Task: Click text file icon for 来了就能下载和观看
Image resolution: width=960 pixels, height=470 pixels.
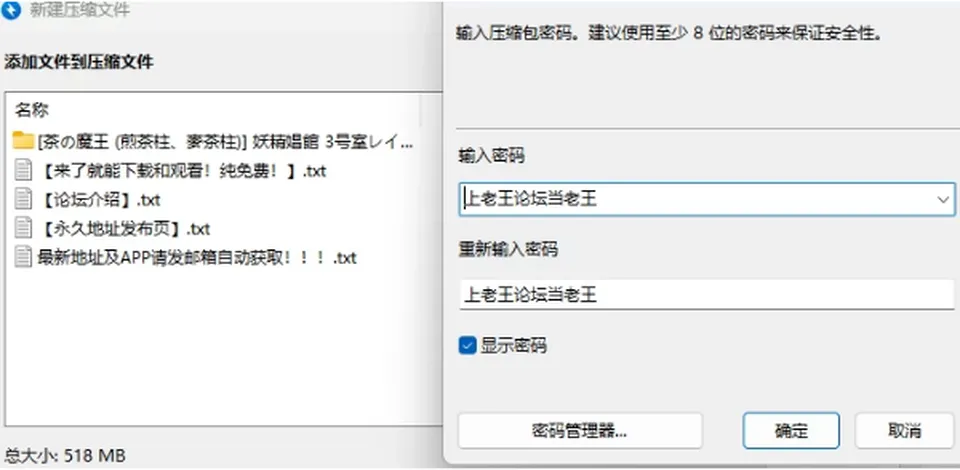Action: point(23,170)
